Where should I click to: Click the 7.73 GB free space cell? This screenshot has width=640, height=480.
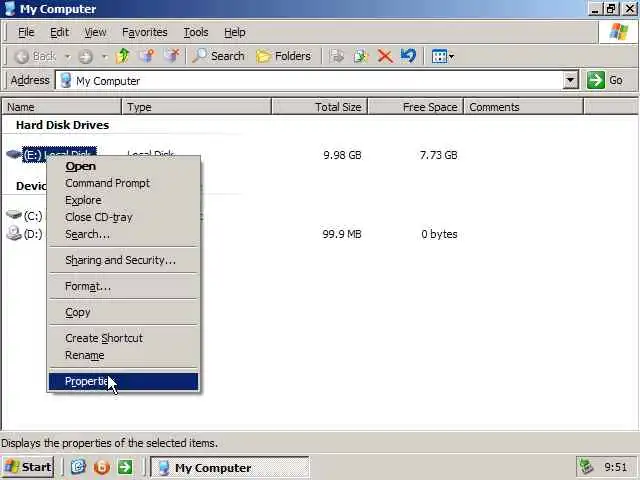pos(438,155)
